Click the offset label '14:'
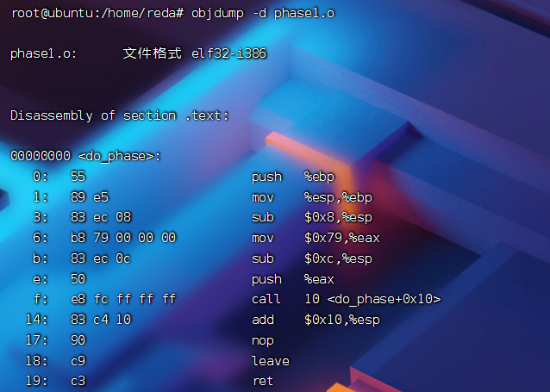This screenshot has width=550, height=392. [x=37, y=320]
